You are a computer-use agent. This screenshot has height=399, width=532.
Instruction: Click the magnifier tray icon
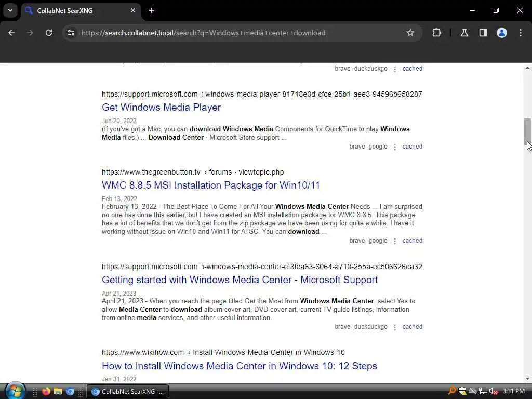(x=452, y=391)
